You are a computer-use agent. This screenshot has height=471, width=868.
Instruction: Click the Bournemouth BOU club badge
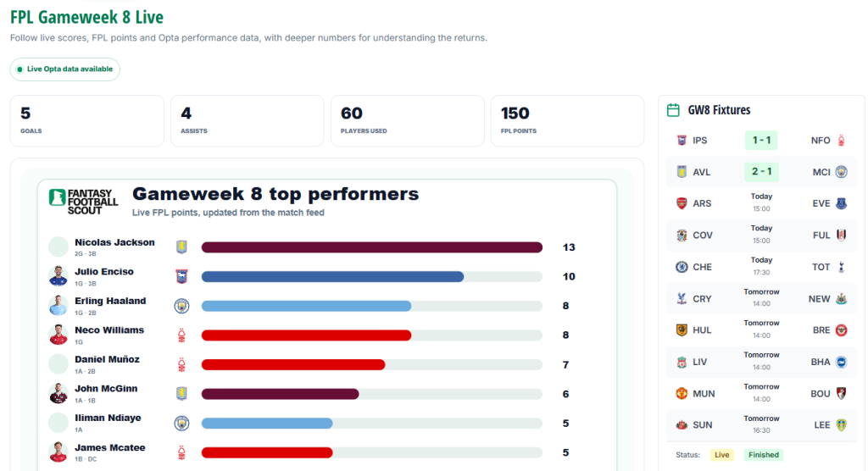[841, 394]
